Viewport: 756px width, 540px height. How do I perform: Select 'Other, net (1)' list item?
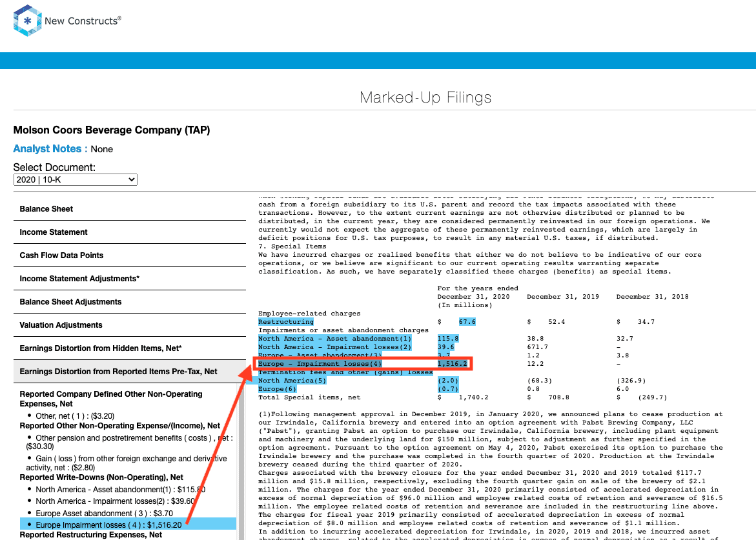(75, 415)
